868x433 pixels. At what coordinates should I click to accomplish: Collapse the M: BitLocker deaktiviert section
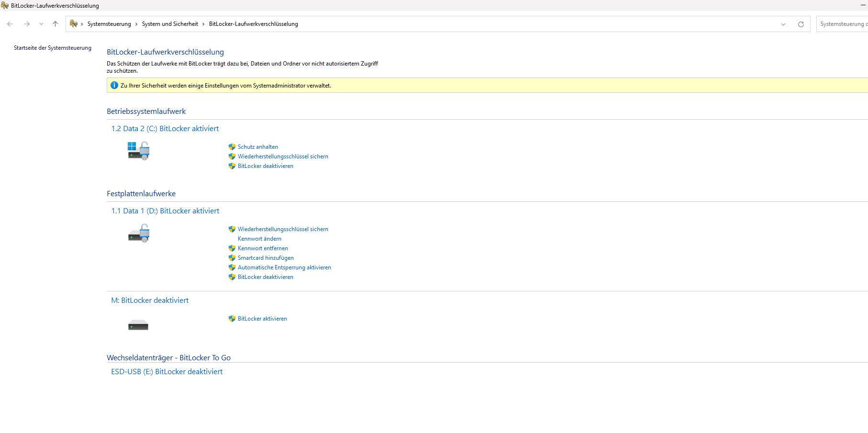pos(150,300)
